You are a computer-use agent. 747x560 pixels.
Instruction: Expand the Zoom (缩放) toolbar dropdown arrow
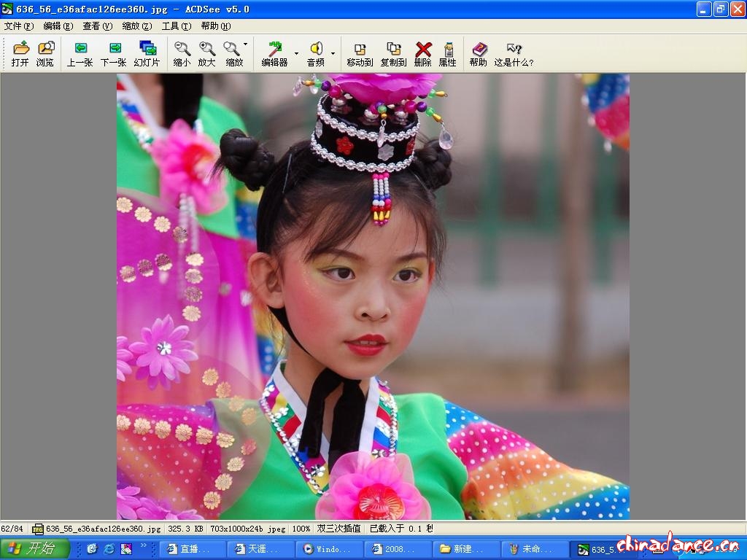[246, 45]
